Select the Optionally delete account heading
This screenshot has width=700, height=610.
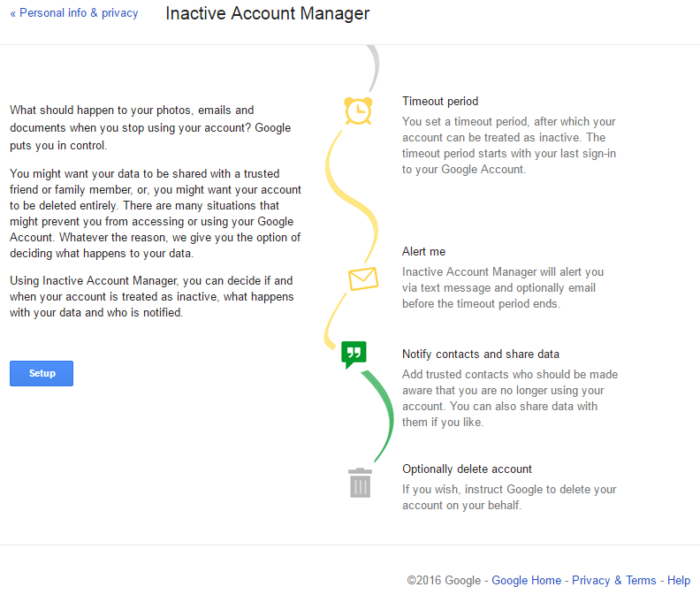467,469
